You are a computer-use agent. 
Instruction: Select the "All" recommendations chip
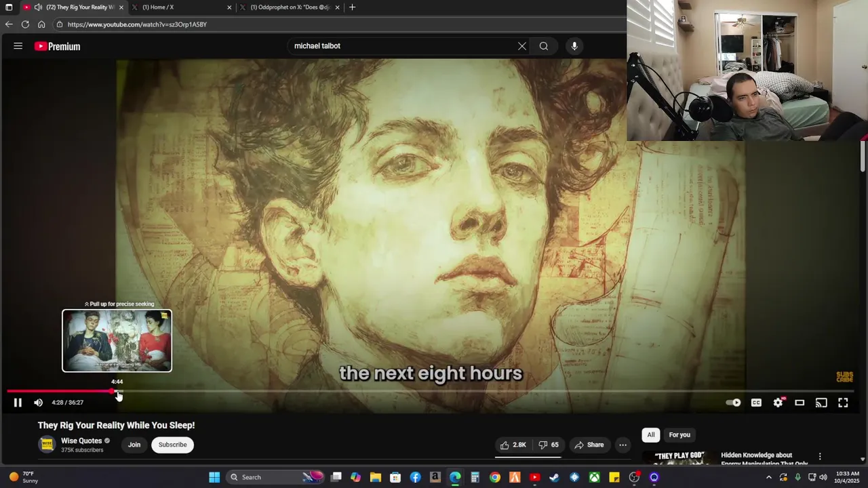pyautogui.click(x=650, y=435)
